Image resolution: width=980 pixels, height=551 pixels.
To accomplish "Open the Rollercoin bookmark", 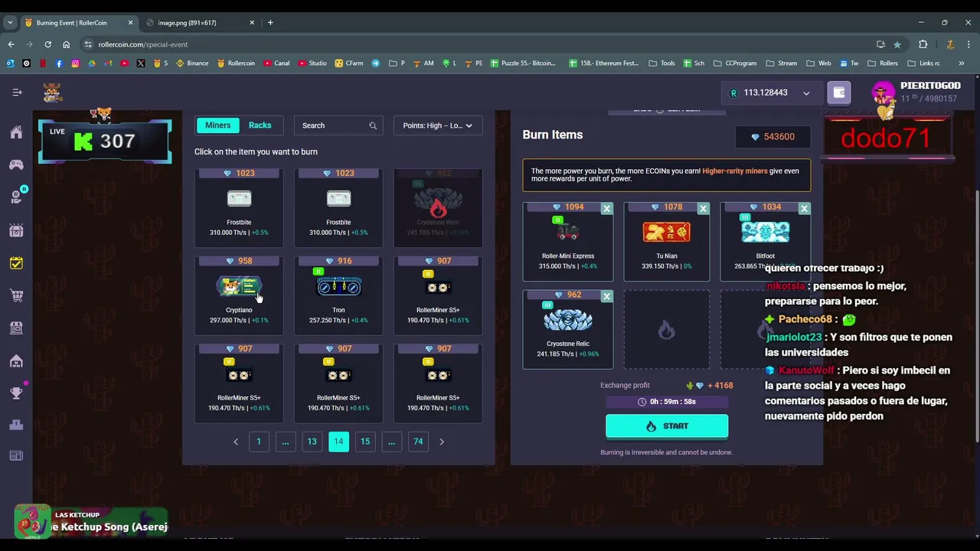I will 236,64.
